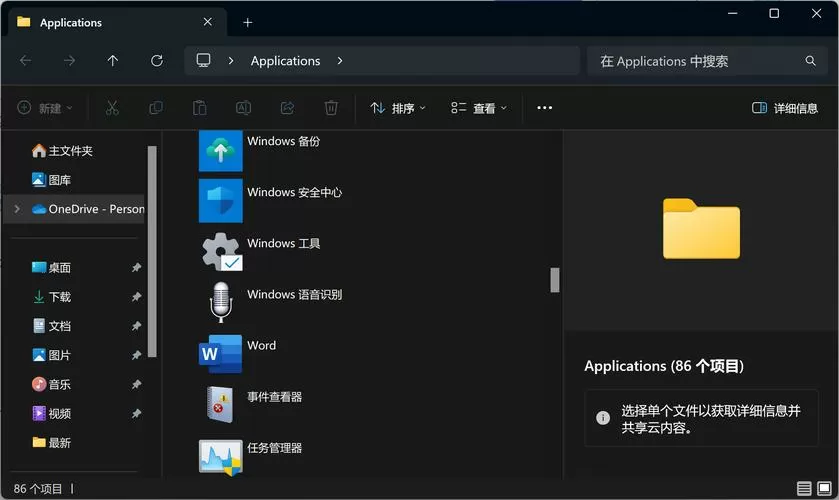
Task: Unpin 视频 using its pin icon
Action: pos(136,413)
